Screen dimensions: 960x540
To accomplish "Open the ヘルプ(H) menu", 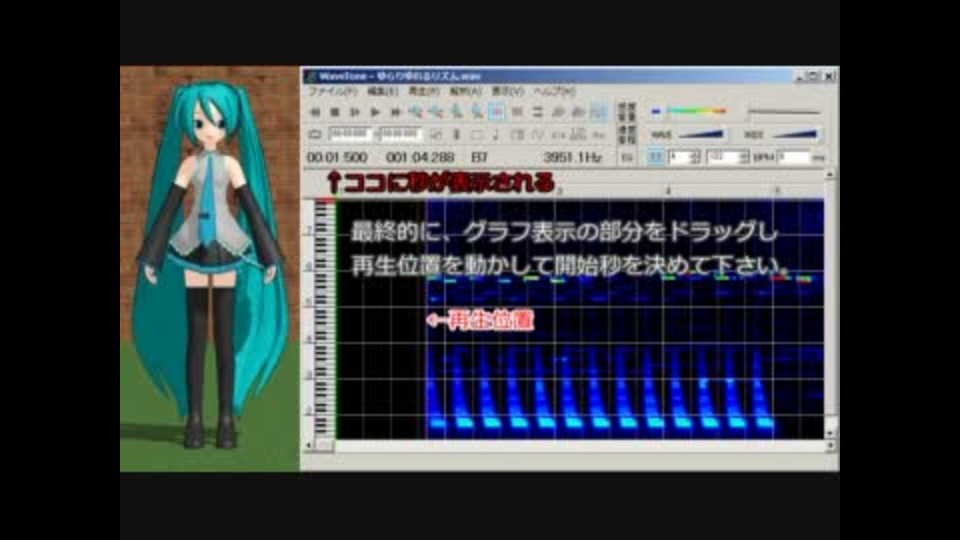I will click(554, 91).
